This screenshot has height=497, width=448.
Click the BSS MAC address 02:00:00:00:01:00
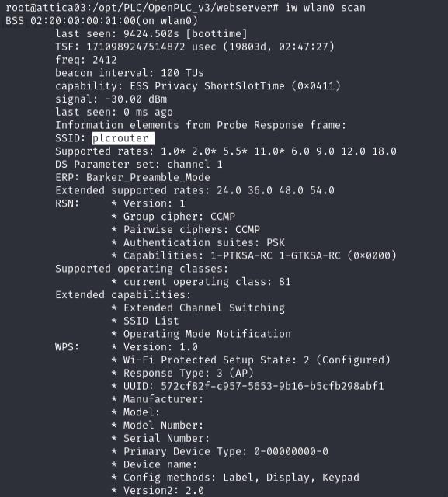(x=83, y=21)
